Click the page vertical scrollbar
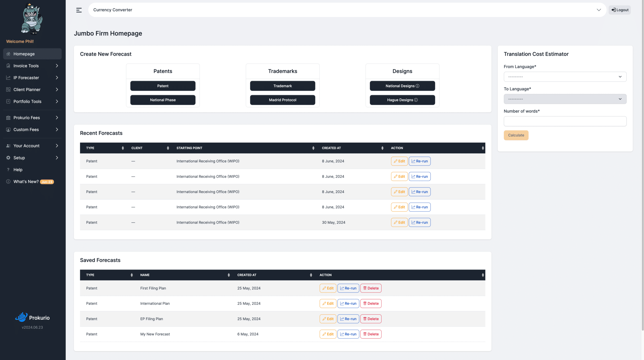Viewport: 644px width, 360px height. click(642, 165)
